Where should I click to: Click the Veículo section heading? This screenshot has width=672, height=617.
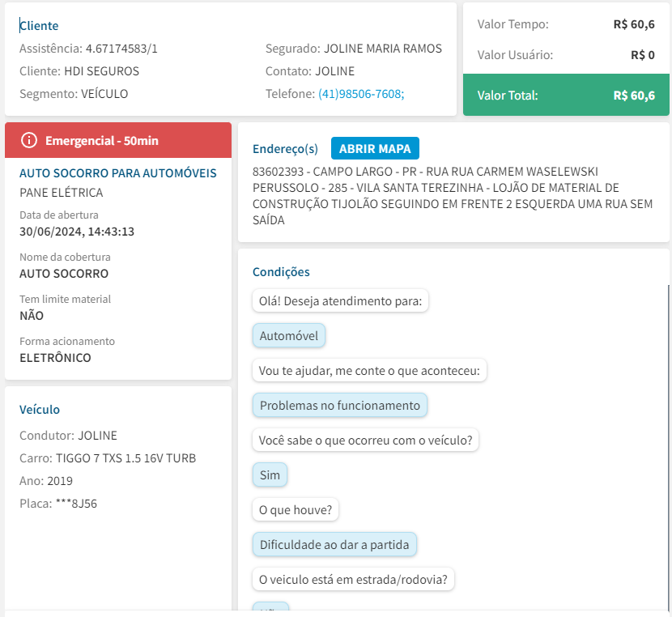(x=40, y=410)
